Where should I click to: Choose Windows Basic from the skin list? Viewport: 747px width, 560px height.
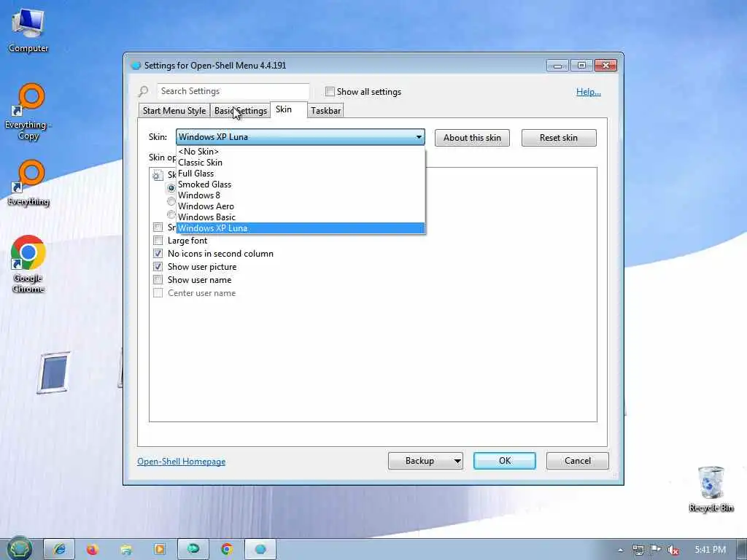[301, 217]
